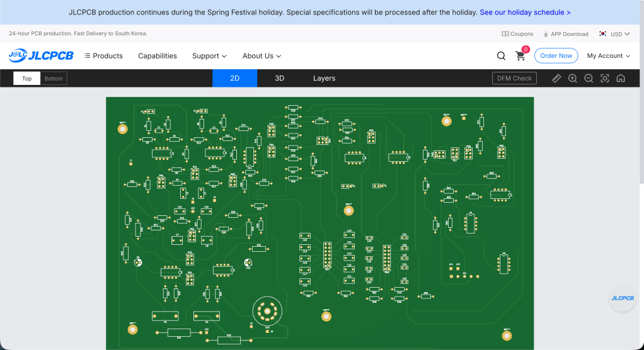Open the Support dropdown menu
The width and height of the screenshot is (644, 350).
pyautogui.click(x=209, y=56)
